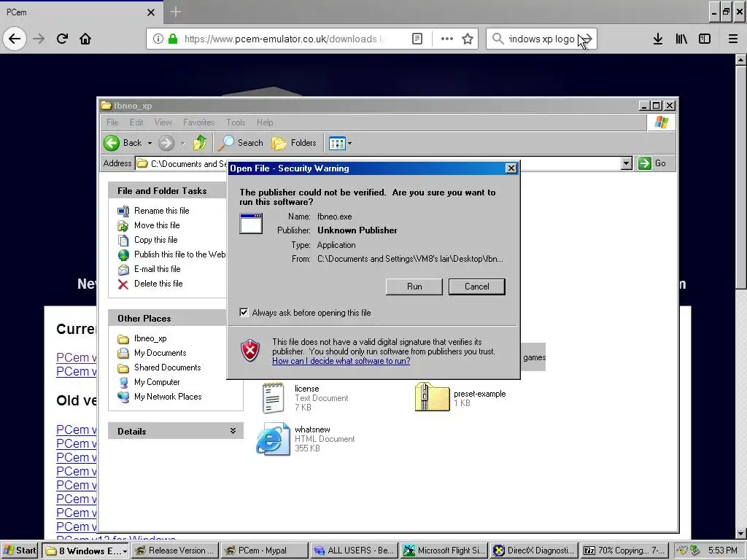
Task: Click Explorer Back button
Action: coord(122,143)
